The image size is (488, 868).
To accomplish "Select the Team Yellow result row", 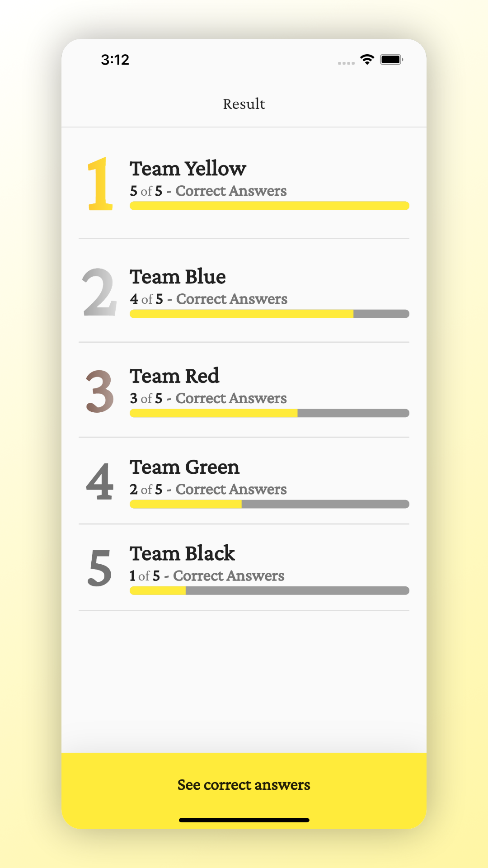I will (x=244, y=184).
